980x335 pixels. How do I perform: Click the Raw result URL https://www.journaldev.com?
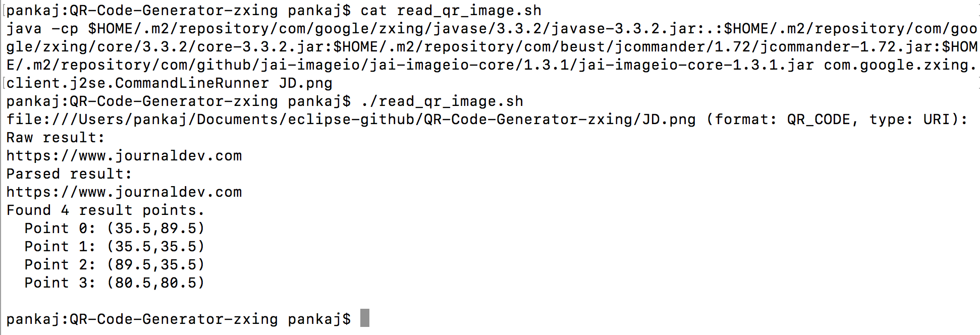[124, 156]
